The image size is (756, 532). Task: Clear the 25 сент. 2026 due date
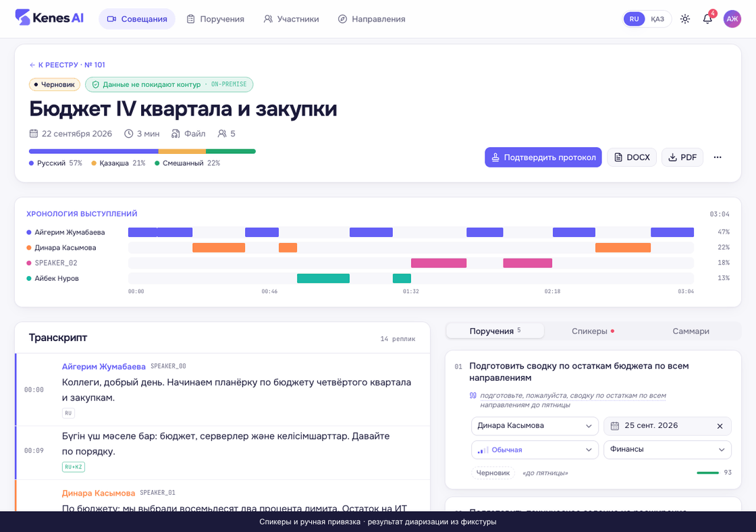click(x=720, y=427)
